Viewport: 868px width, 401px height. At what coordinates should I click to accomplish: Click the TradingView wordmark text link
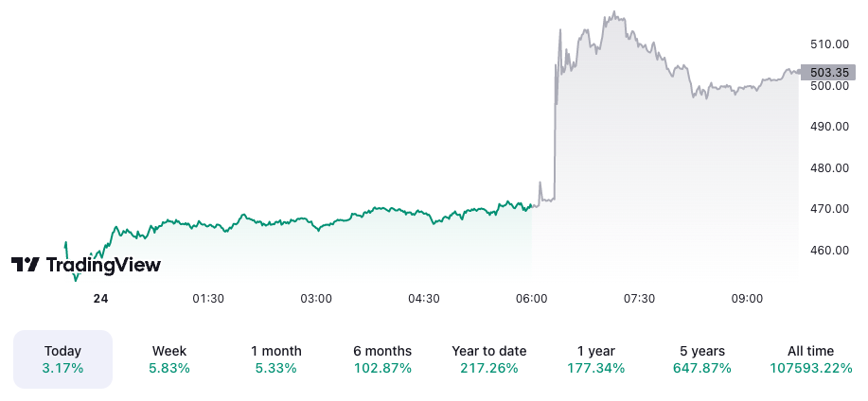pos(103,265)
